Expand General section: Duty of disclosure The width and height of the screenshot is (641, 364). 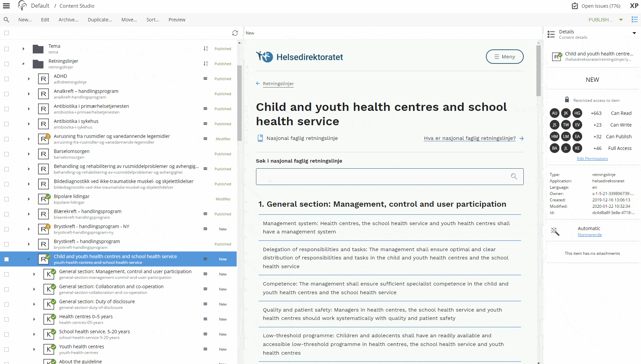coord(34,304)
